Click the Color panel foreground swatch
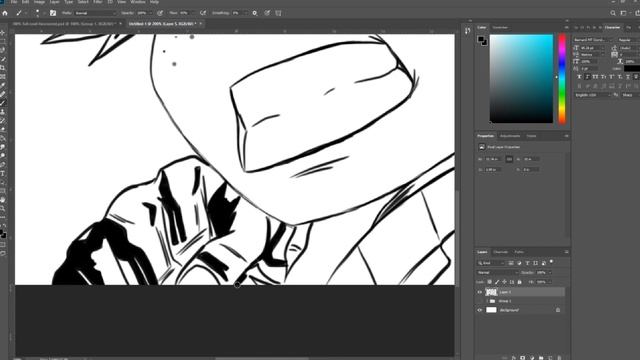 pos(481,39)
